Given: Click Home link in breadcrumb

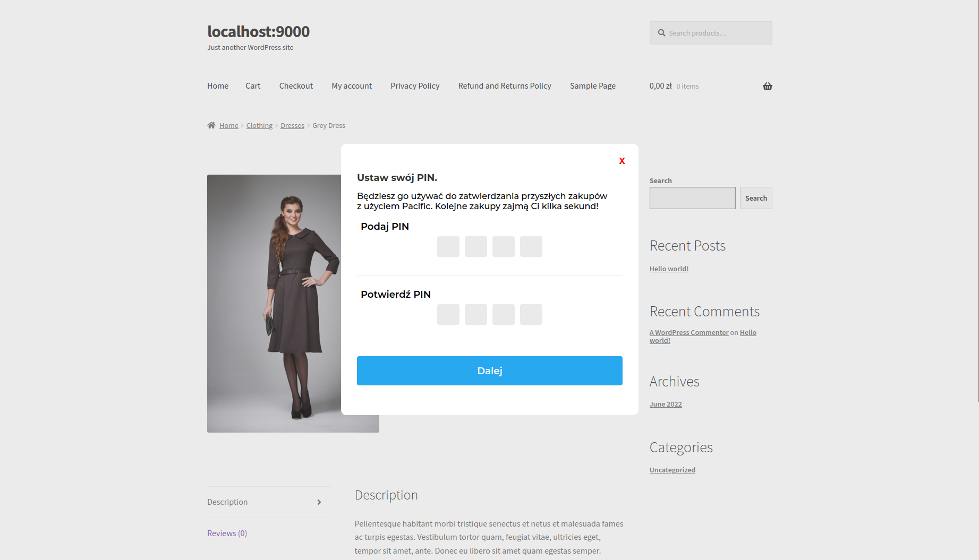Looking at the screenshot, I should pos(229,126).
